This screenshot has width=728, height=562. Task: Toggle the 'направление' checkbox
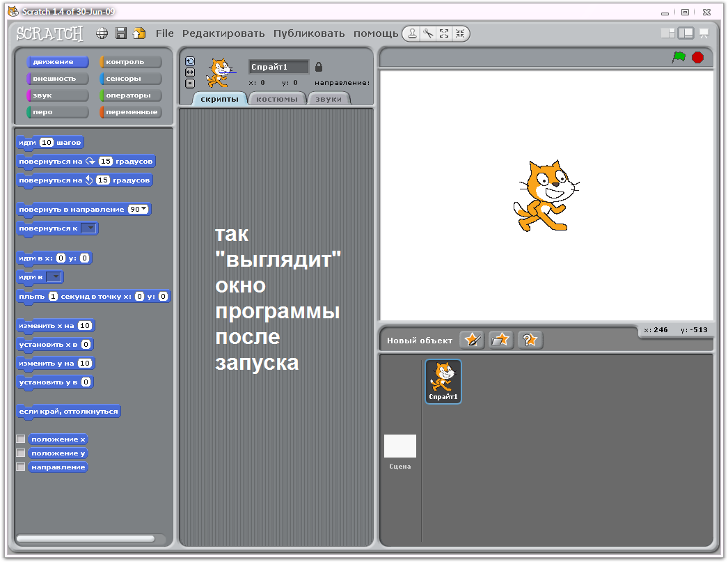point(20,467)
